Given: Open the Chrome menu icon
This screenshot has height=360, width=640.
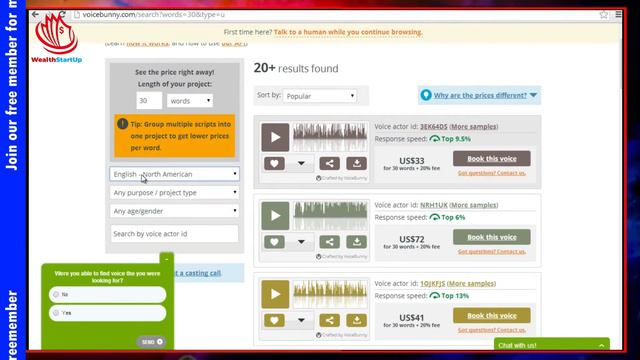Looking at the screenshot, I should tap(618, 14).
